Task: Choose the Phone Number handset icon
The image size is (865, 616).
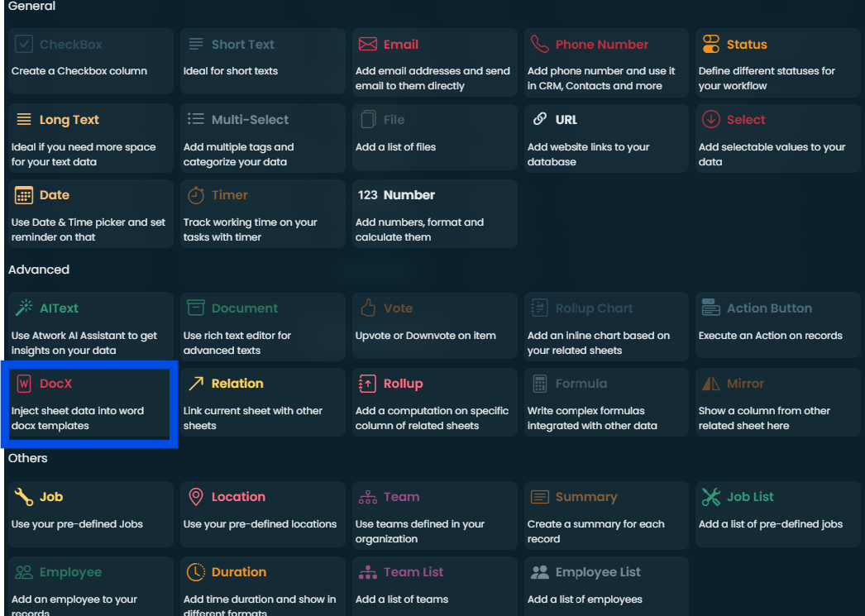Action: tap(539, 44)
